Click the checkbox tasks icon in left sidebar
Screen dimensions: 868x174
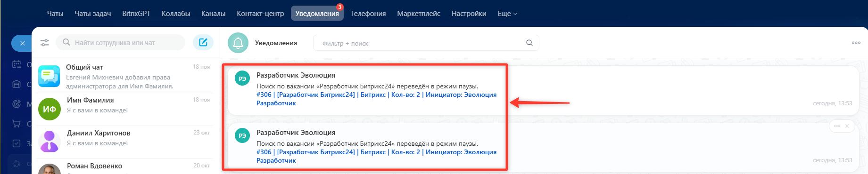17,143
